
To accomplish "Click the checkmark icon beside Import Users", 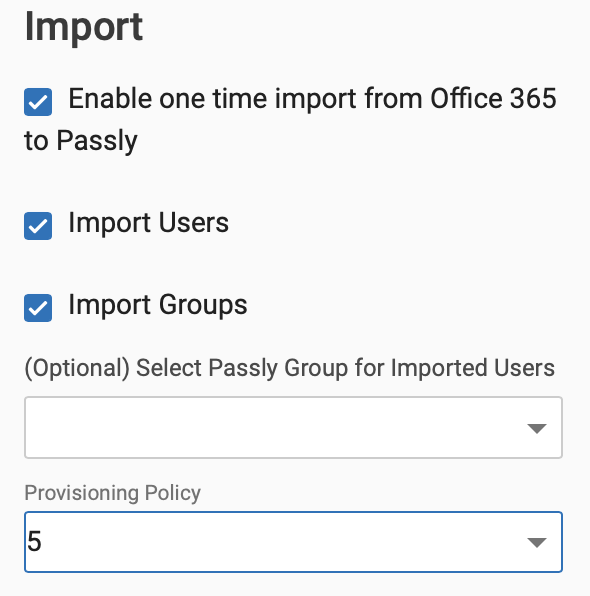I will tap(38, 227).
